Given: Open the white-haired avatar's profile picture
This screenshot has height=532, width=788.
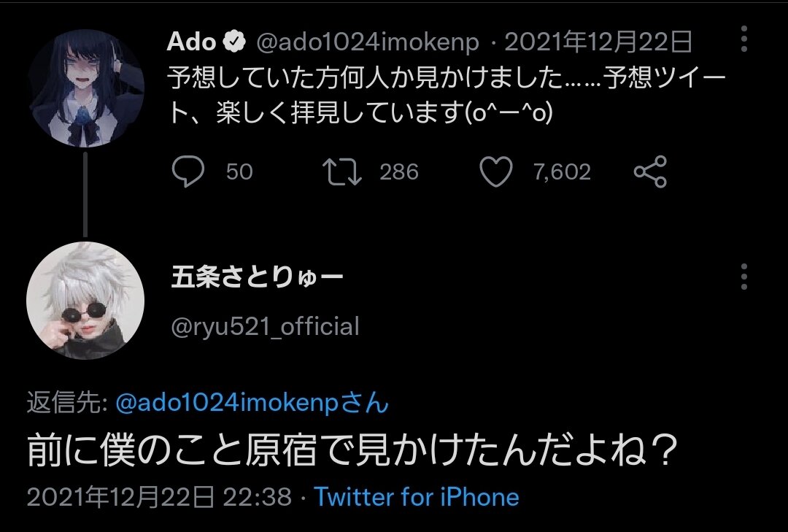Looking at the screenshot, I should pos(85,301).
